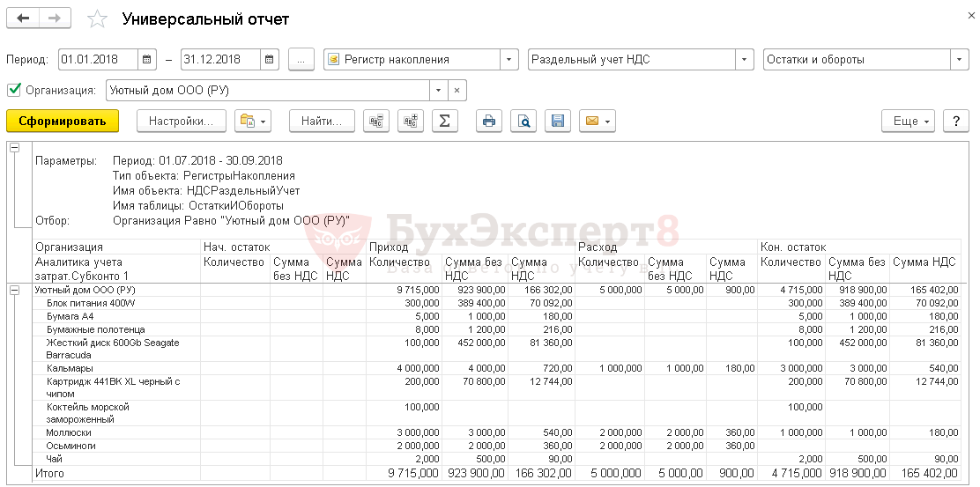
Task: Open the Регистр накопления dropdown
Action: pos(509,60)
